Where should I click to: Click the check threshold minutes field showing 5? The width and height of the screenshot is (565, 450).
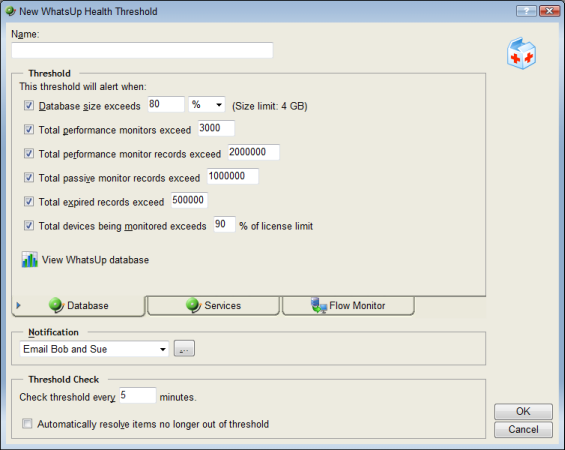[138, 396]
